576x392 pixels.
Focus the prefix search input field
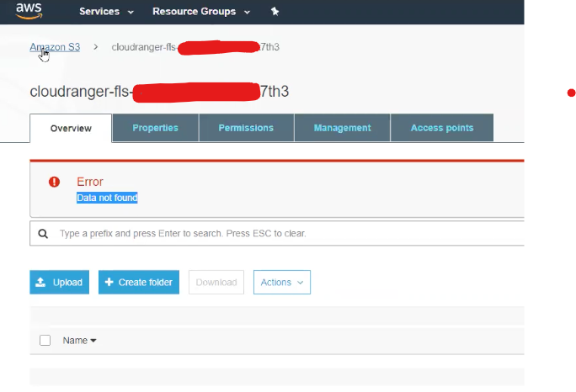(x=277, y=234)
